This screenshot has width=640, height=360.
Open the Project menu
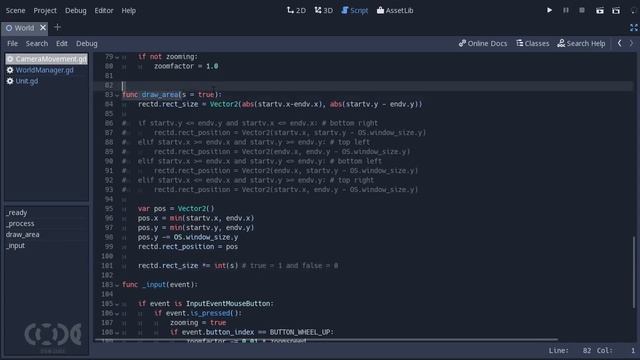[45, 11]
